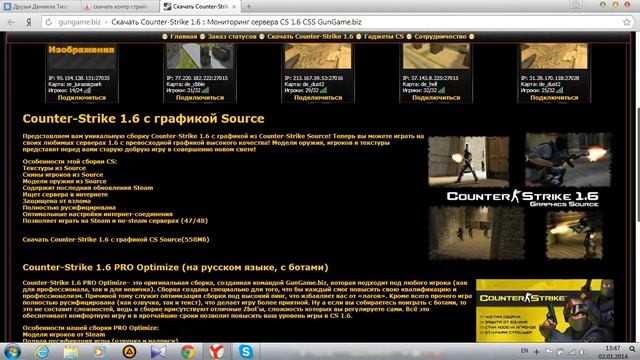Viewport: 640px width, 360px height.
Task: Open Skype from the taskbar
Action: (246, 351)
